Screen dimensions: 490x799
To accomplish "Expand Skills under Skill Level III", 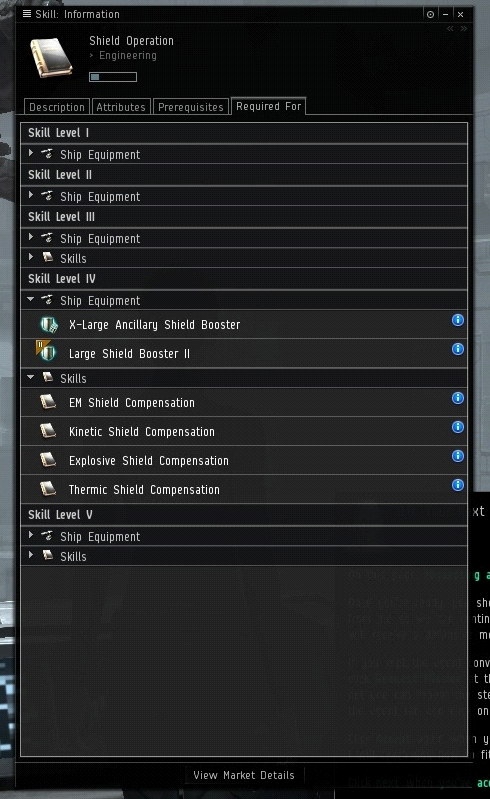I will click(x=31, y=257).
